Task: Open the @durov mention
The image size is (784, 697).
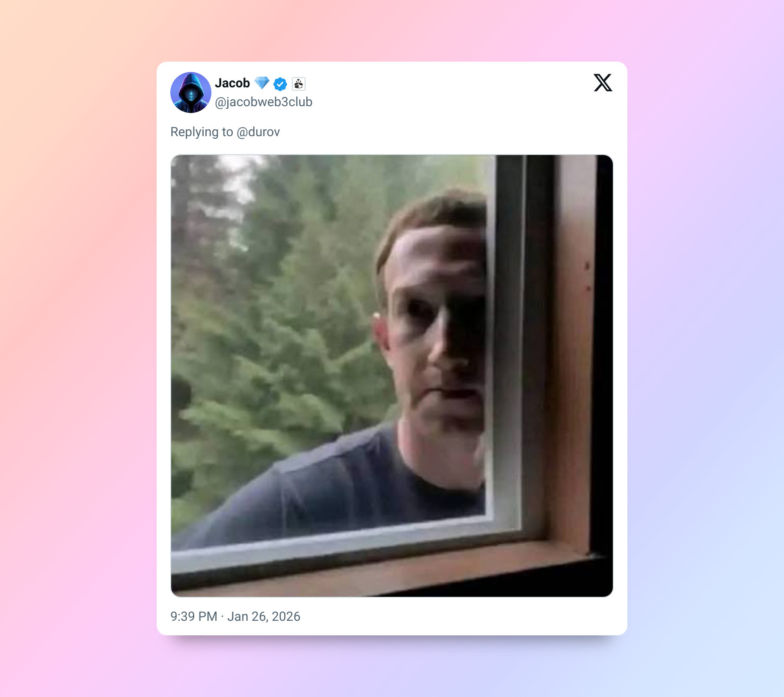Action: click(258, 132)
